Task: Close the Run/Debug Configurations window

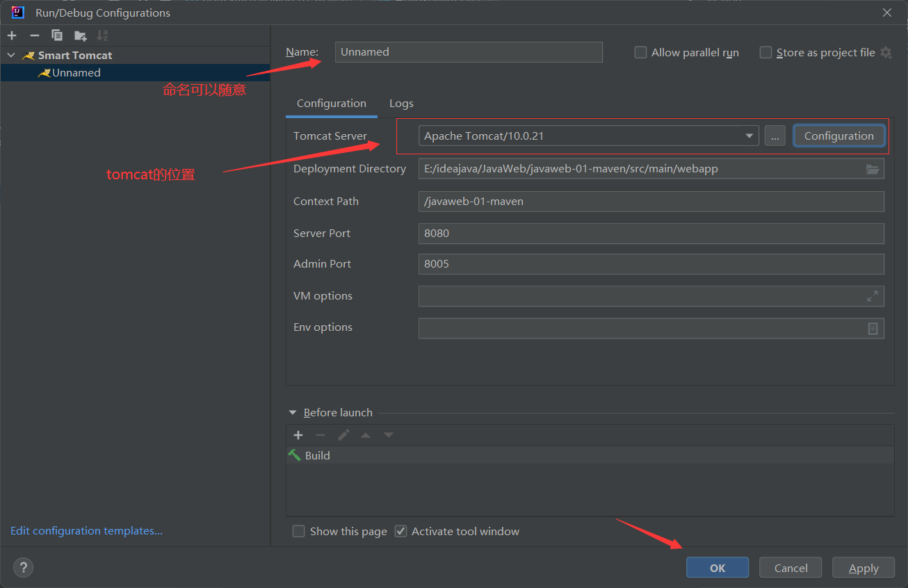Action: click(x=887, y=13)
